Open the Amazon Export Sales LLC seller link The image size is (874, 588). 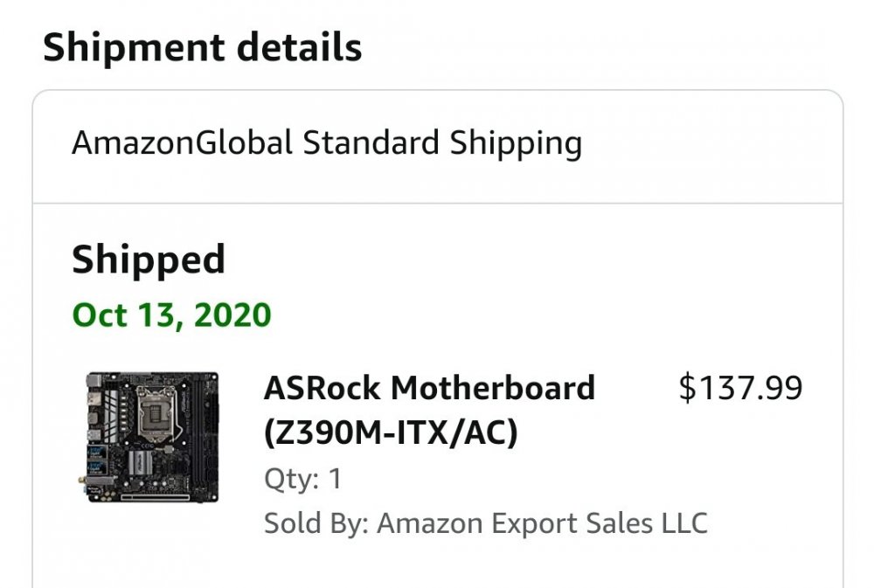coord(543,523)
